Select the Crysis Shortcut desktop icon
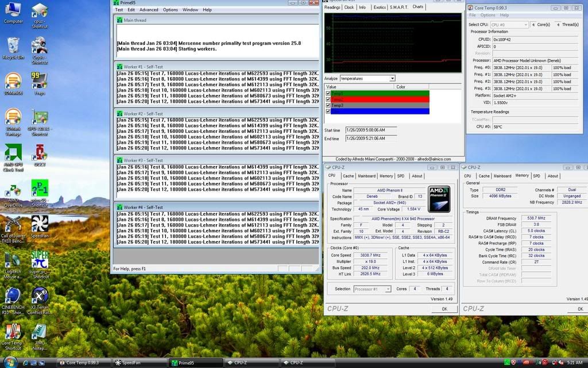The height and width of the screenshot is (368, 588). (x=40, y=51)
